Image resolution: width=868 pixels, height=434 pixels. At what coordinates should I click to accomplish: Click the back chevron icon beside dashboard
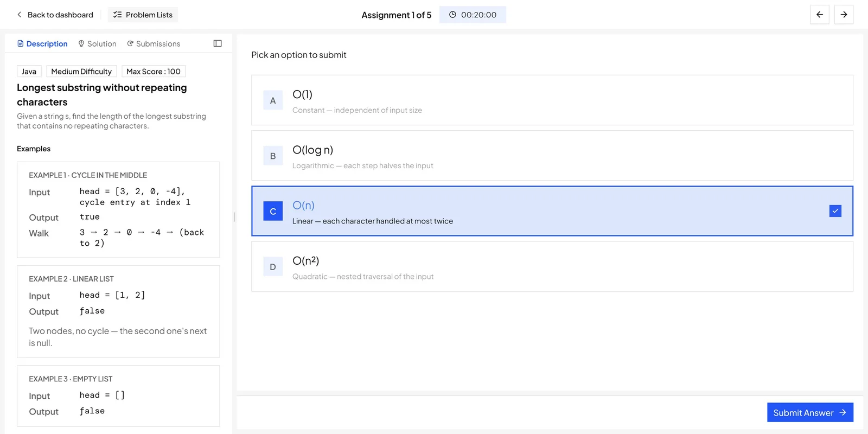(x=20, y=15)
